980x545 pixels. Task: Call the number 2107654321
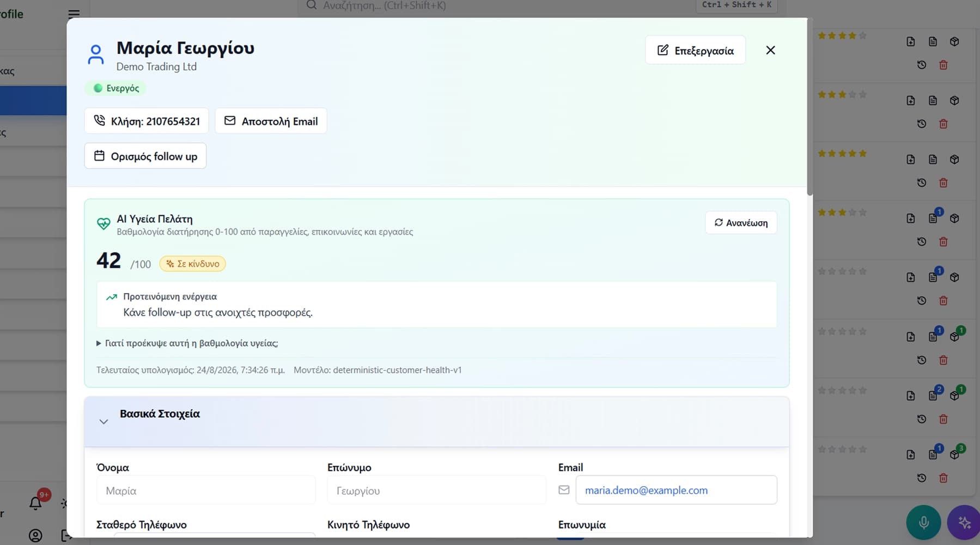point(147,121)
